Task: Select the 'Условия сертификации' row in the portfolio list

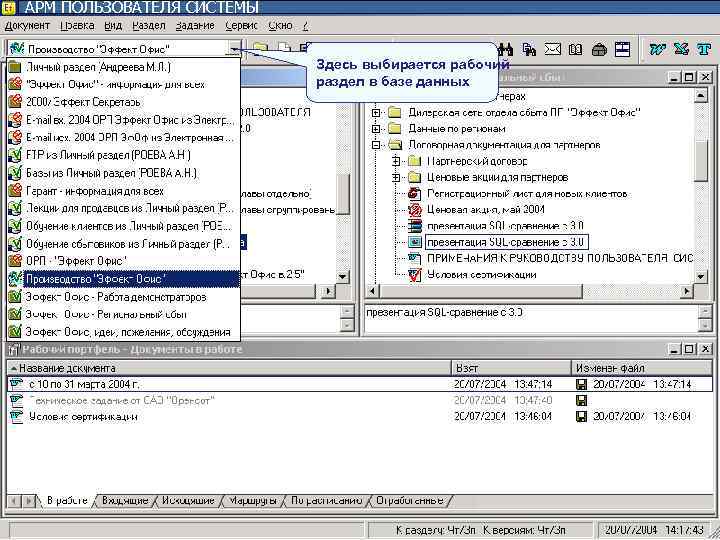Action: click(359, 416)
